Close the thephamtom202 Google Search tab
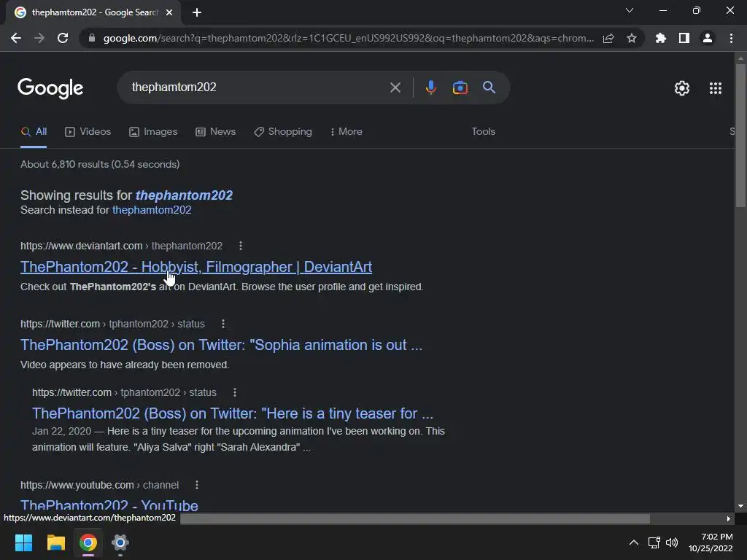Screen dimensions: 747x560 (169, 13)
